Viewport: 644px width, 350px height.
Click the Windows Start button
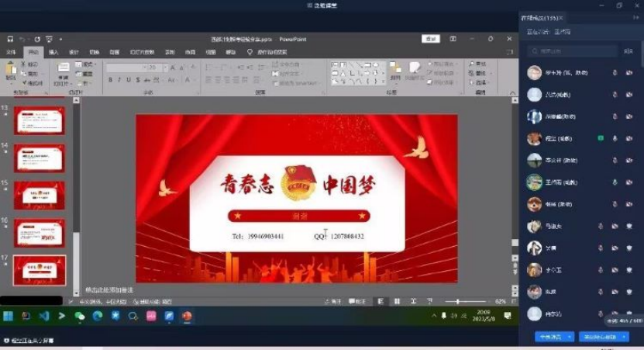(9, 316)
